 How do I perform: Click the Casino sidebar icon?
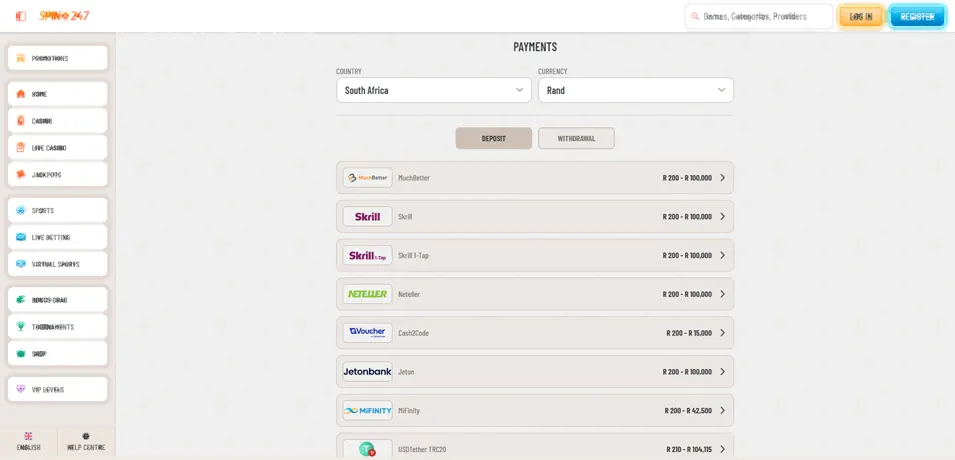click(x=21, y=121)
